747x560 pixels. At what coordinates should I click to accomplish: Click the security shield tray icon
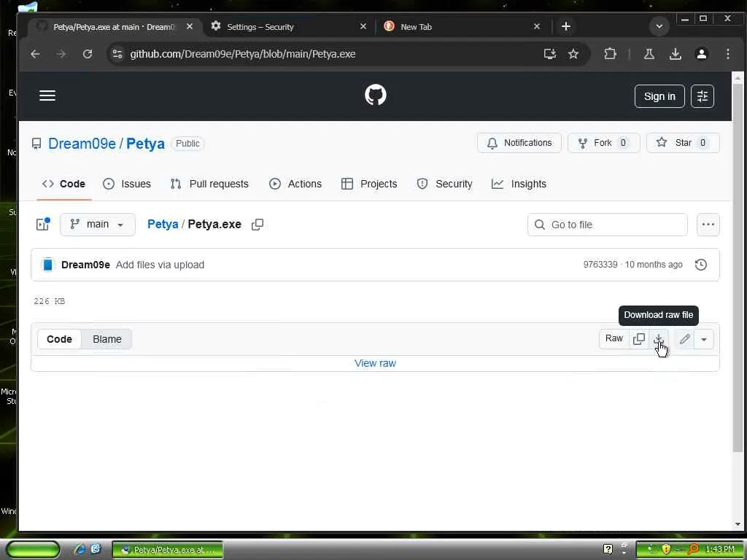click(666, 549)
